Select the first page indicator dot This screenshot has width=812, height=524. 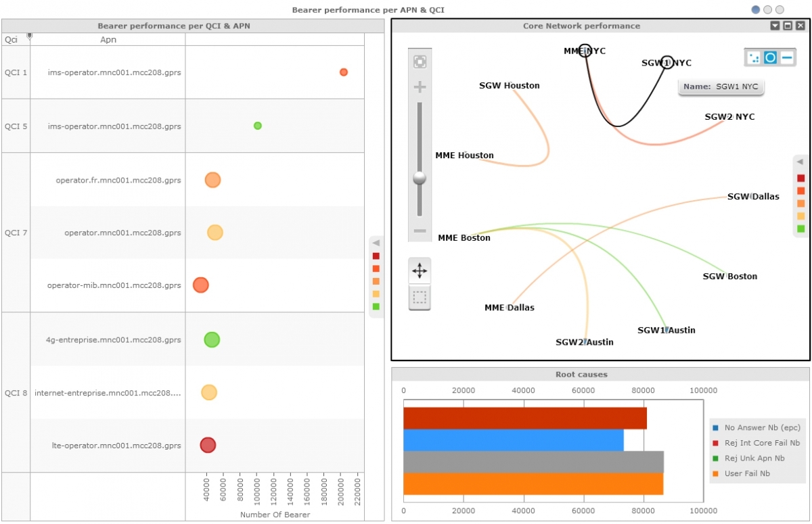click(756, 10)
